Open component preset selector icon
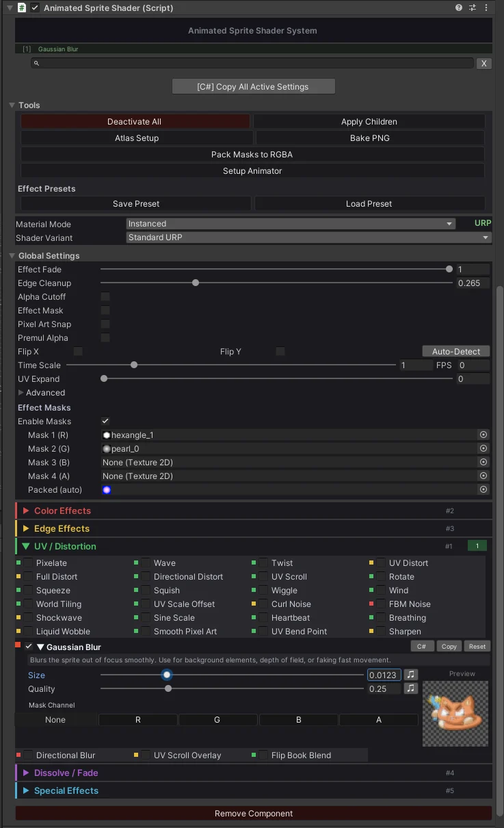The height and width of the screenshot is (828, 504). pyautogui.click(x=473, y=8)
